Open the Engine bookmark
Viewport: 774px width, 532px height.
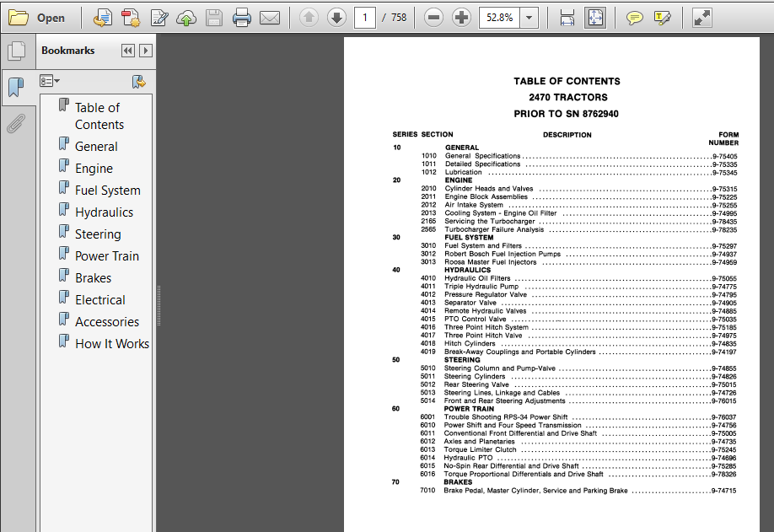[x=94, y=169]
